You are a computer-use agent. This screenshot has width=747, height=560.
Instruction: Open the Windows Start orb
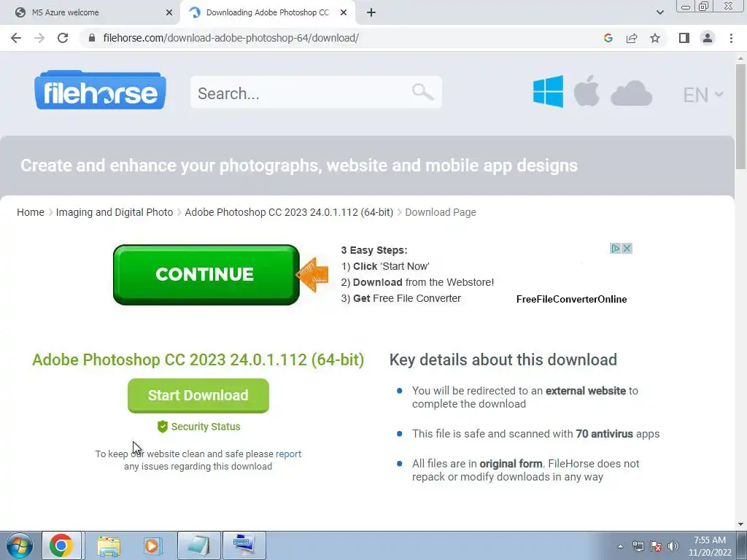(x=20, y=545)
